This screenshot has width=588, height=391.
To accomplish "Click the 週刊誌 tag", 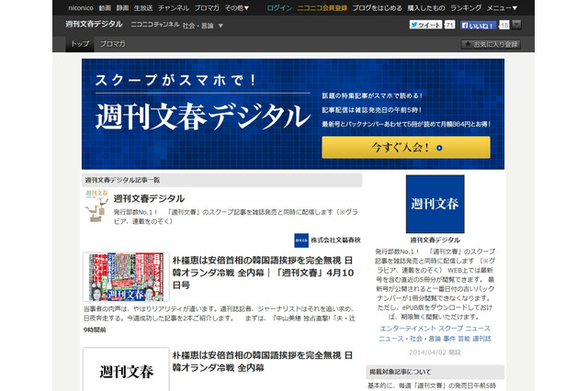I will [481, 339].
